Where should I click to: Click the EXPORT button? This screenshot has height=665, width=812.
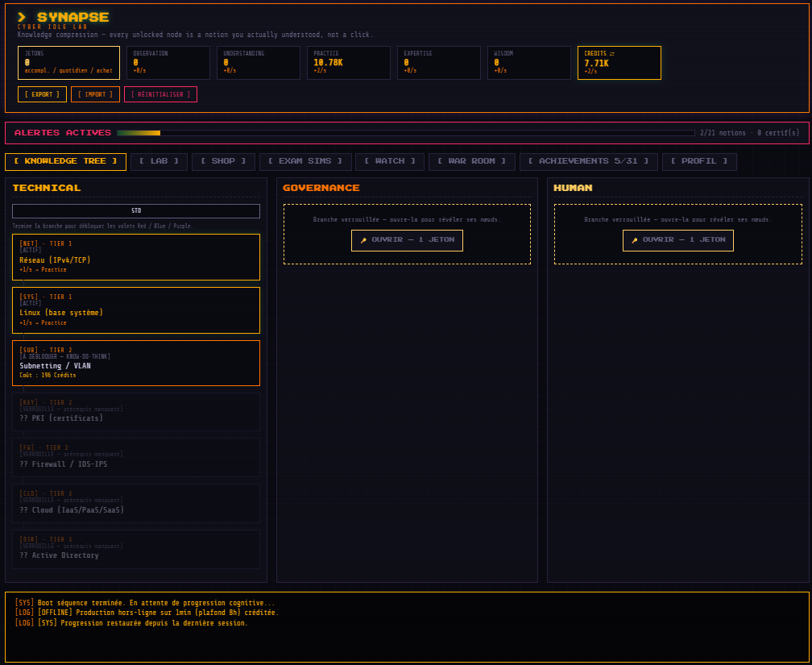[42, 94]
